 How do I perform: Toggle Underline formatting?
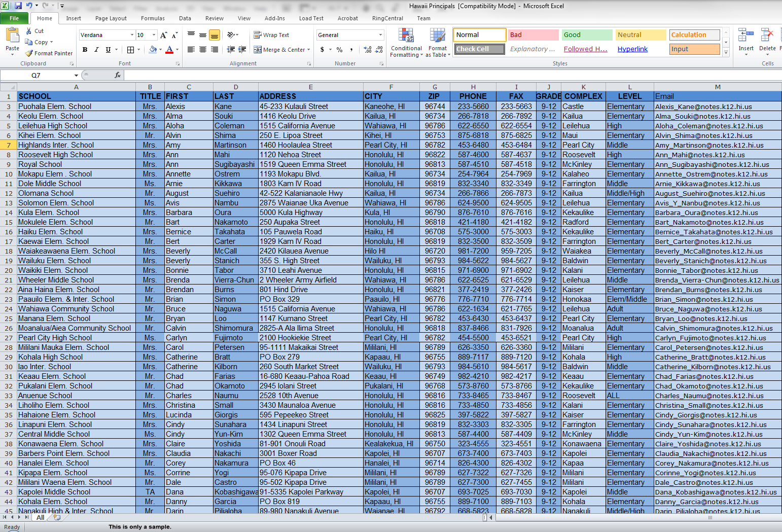[x=108, y=50]
